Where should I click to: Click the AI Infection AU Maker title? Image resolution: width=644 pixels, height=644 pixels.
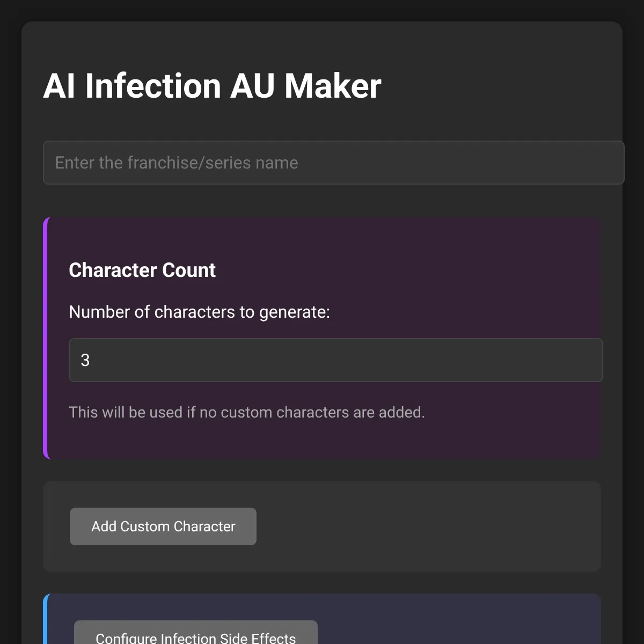212,86
